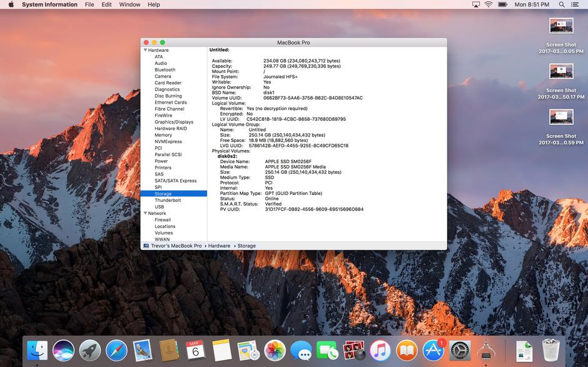The width and height of the screenshot is (588, 367).
Task: Open Spotlight search magnifier
Action: [x=561, y=4]
